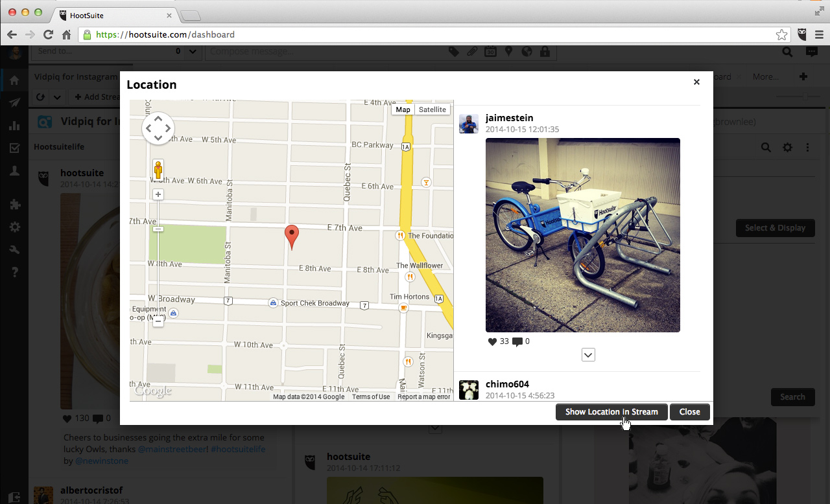830x504 pixels.
Task: Open the Chrome hamburger menu
Action: coord(820,34)
